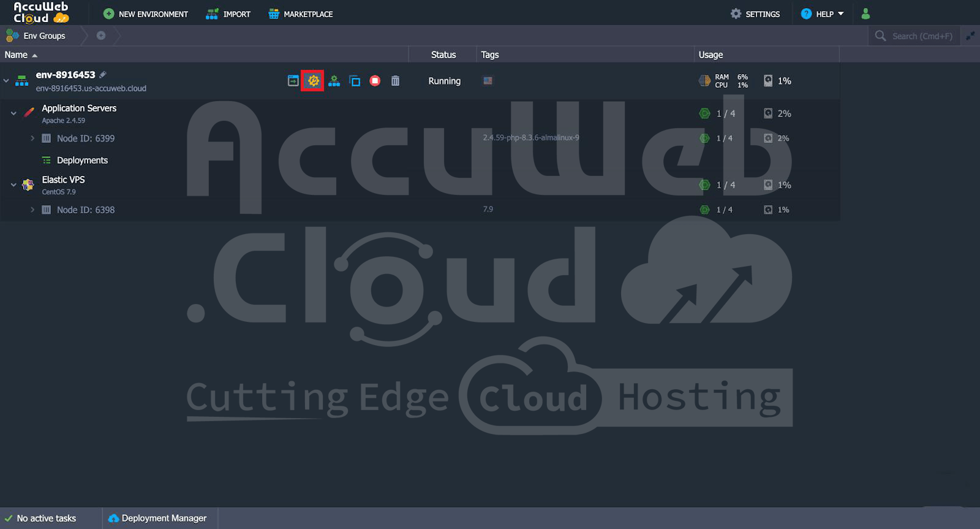Open Deployment Manager panel
This screenshot has height=529, width=980.
158,518
